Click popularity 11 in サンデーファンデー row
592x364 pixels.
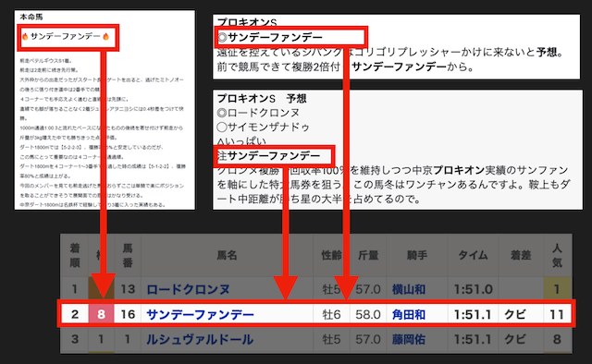(x=557, y=314)
